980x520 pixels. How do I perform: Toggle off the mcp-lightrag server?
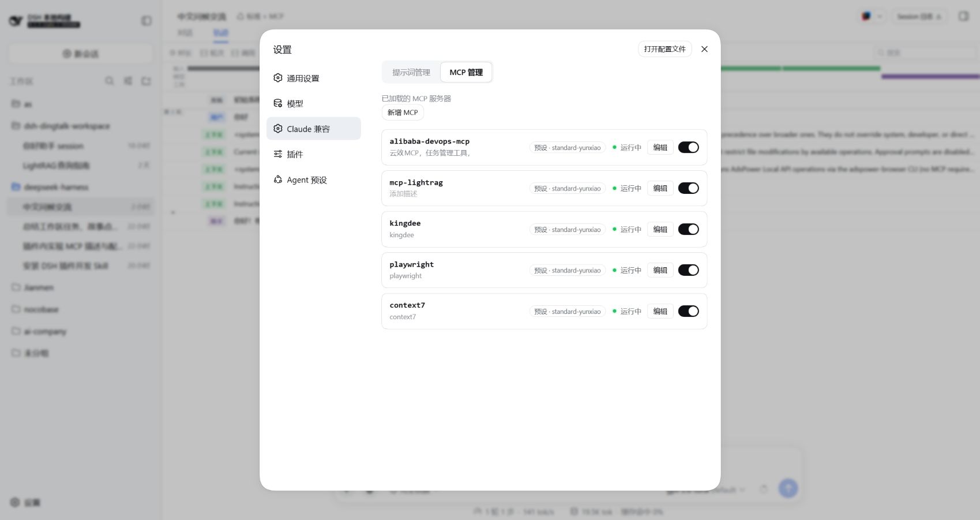[x=688, y=188]
